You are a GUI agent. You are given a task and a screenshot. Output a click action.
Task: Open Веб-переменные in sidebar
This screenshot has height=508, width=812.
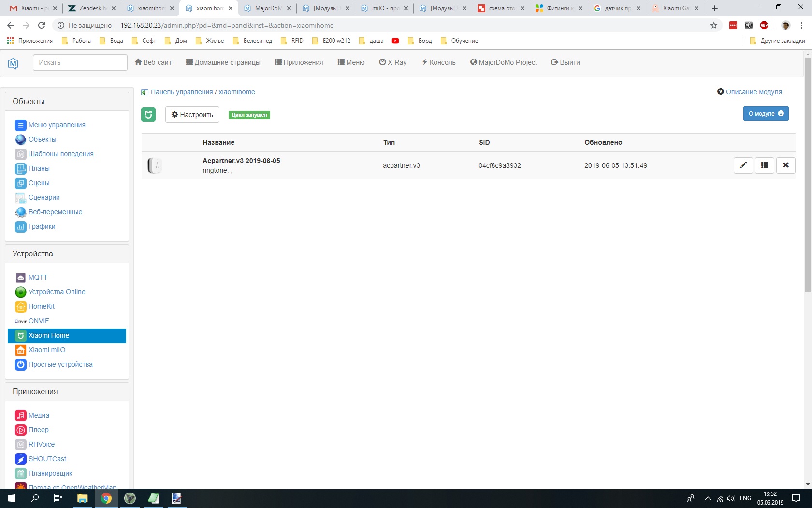click(55, 212)
